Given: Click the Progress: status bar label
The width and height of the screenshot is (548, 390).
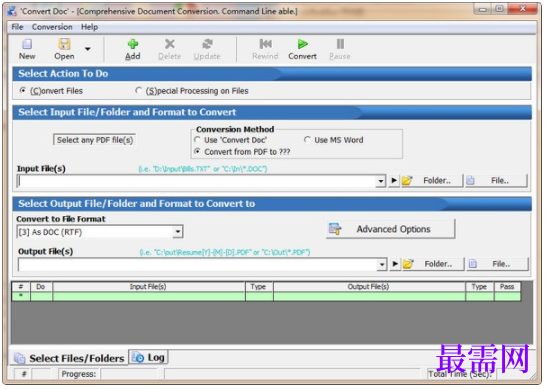Looking at the screenshot, I should [79, 374].
